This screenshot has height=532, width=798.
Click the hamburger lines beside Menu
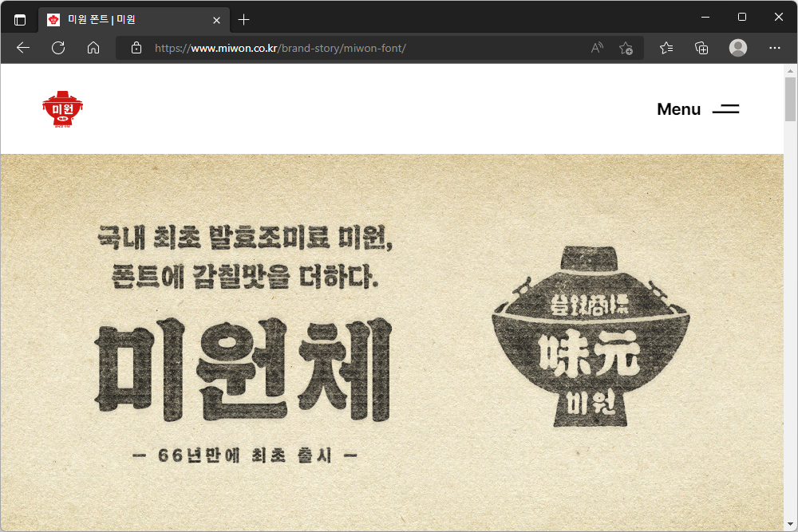click(725, 109)
